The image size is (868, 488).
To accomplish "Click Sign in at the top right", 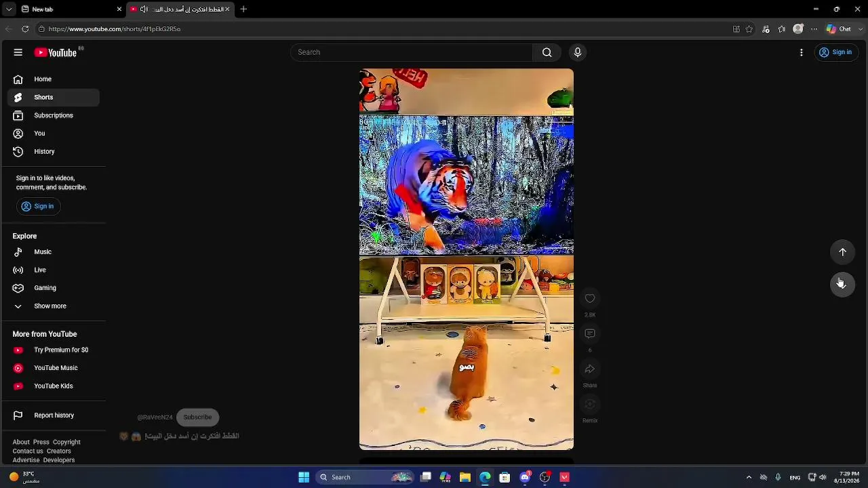I will click(x=835, y=52).
